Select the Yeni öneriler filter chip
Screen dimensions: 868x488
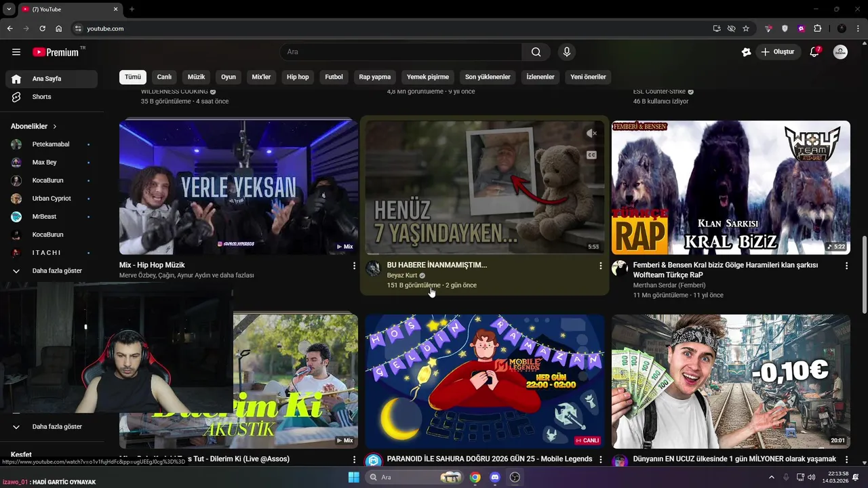(x=588, y=77)
